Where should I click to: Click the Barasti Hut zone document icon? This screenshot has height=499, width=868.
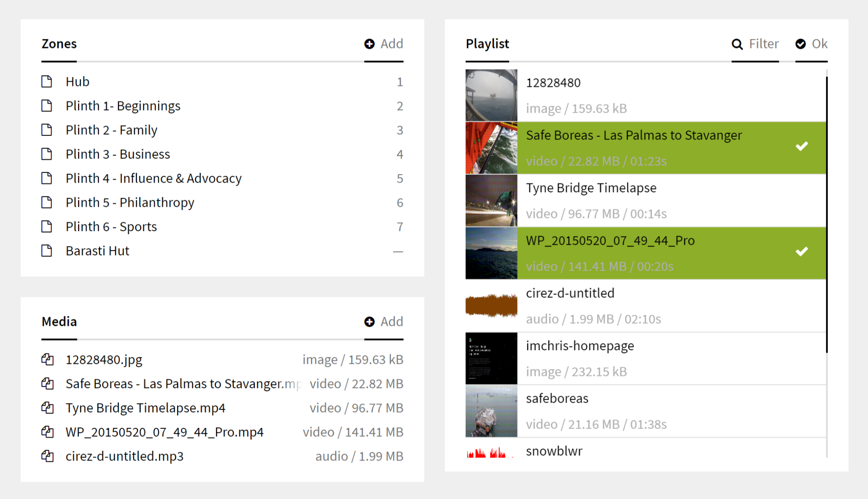click(47, 251)
